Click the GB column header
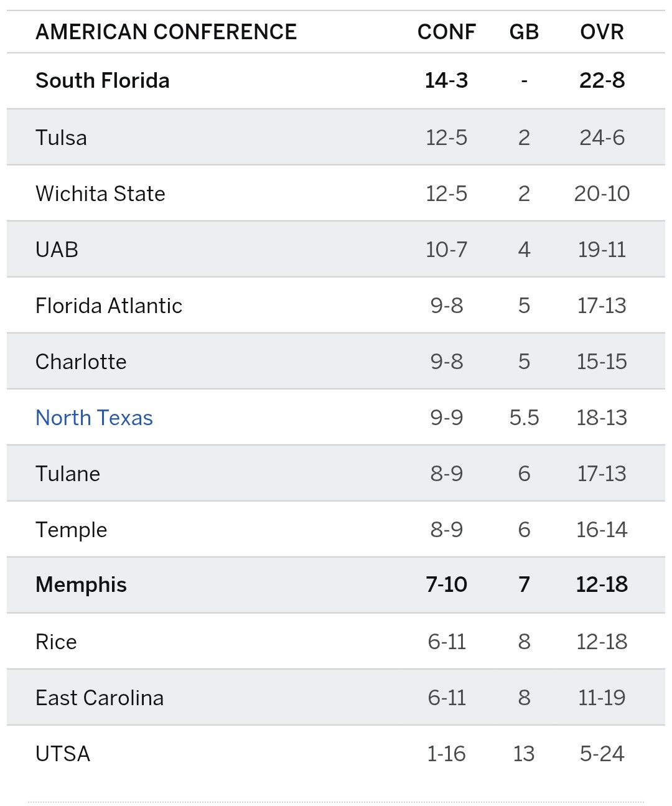Screen dimensions: 672x806 (524, 32)
